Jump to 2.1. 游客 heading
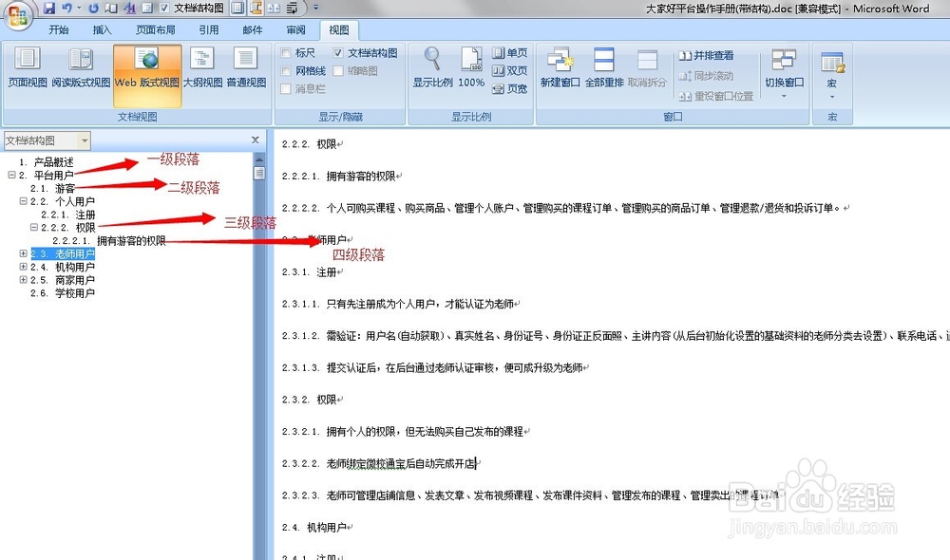Image resolution: width=950 pixels, height=560 pixels. pyautogui.click(x=52, y=188)
